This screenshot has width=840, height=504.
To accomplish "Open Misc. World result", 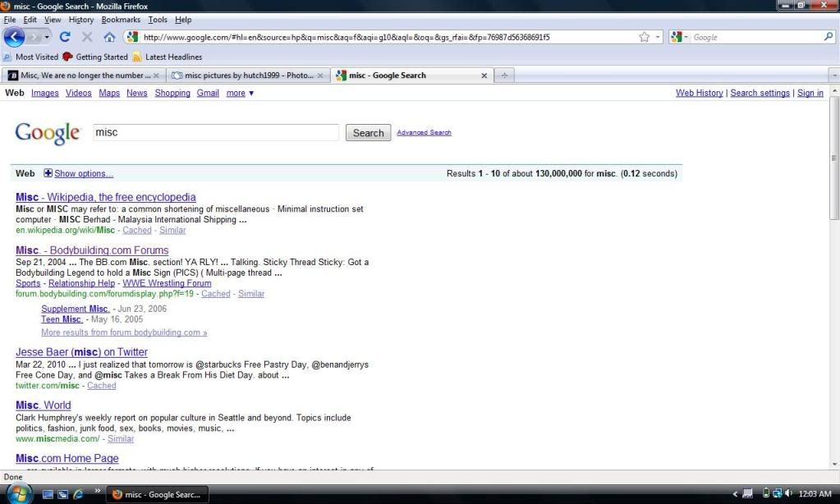I will coord(43,405).
